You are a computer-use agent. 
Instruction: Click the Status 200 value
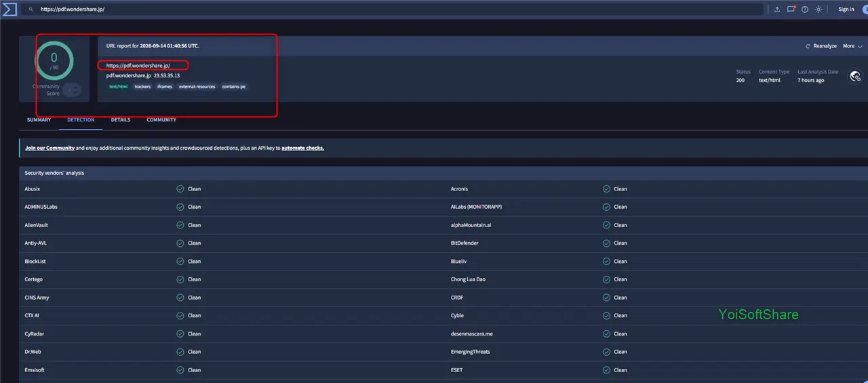pyautogui.click(x=740, y=80)
